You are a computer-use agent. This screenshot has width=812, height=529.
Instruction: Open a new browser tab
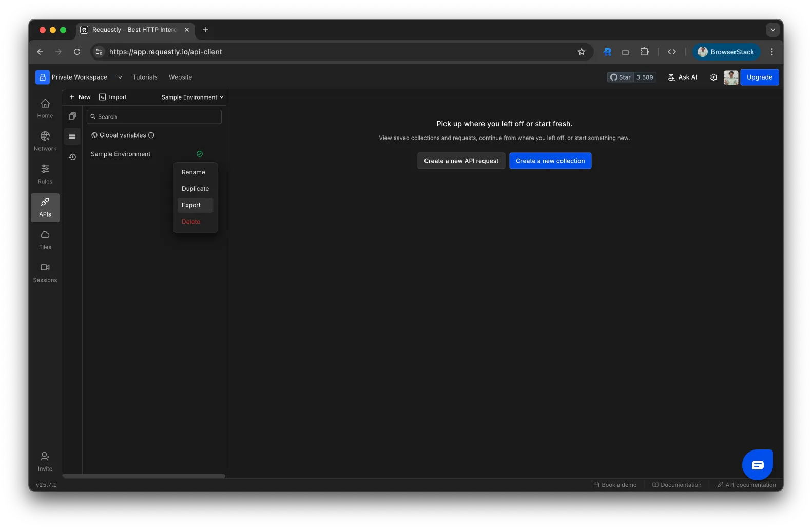(205, 30)
